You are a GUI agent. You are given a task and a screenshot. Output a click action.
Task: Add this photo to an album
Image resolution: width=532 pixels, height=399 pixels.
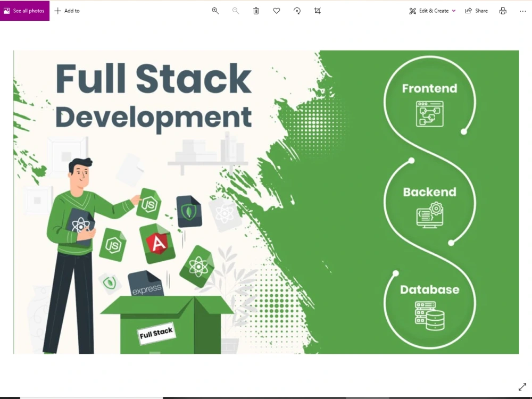[67, 11]
